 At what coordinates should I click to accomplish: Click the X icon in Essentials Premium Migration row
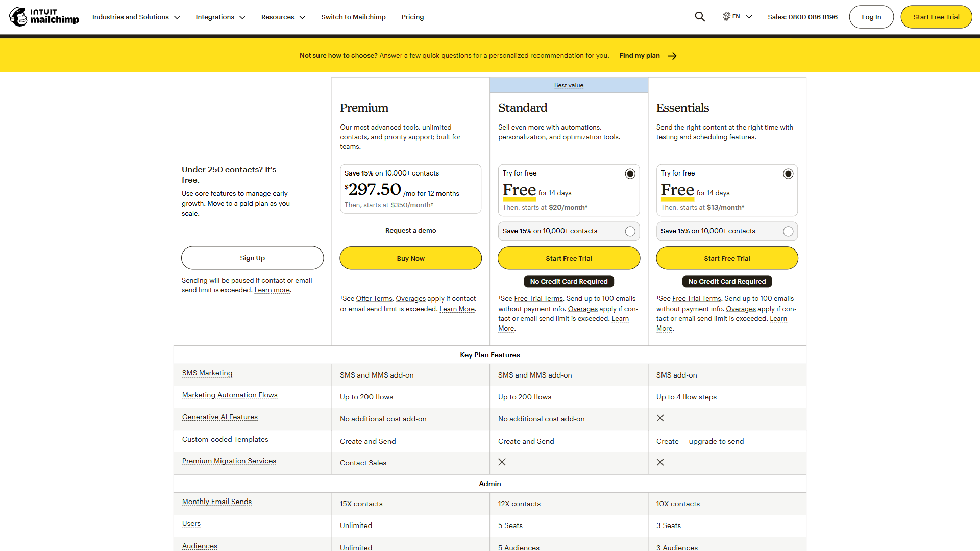click(660, 462)
